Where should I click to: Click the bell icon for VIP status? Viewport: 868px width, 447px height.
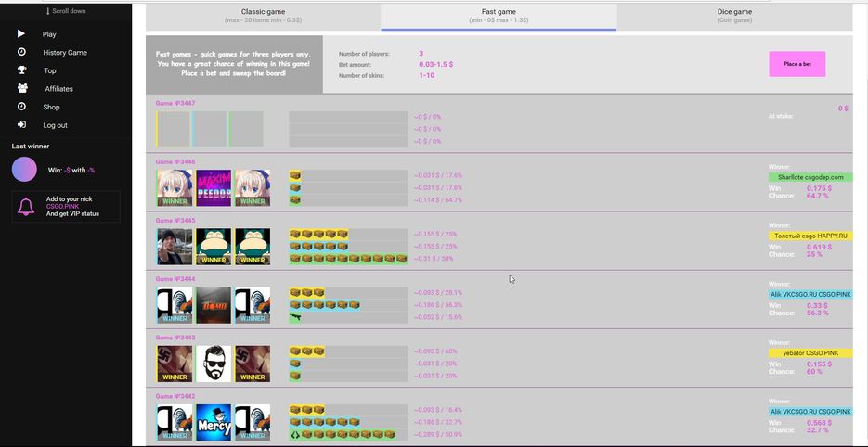tap(26, 207)
